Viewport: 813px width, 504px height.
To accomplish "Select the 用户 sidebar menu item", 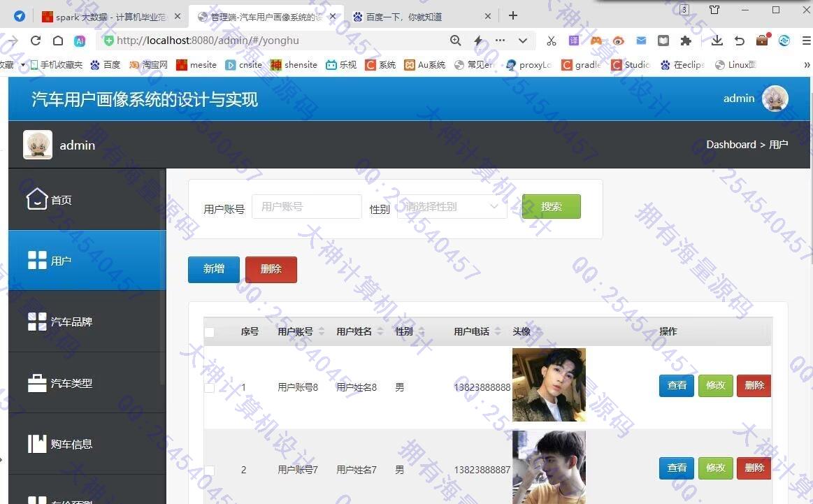I will [87, 260].
